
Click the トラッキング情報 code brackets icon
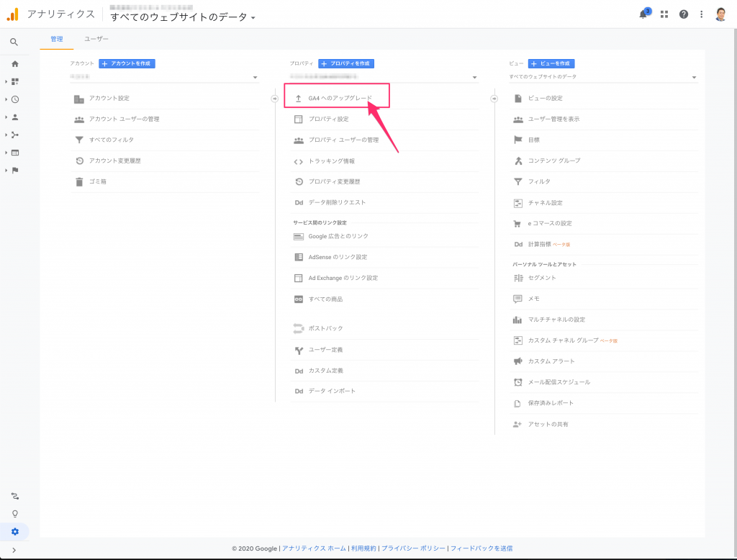pyautogui.click(x=299, y=161)
